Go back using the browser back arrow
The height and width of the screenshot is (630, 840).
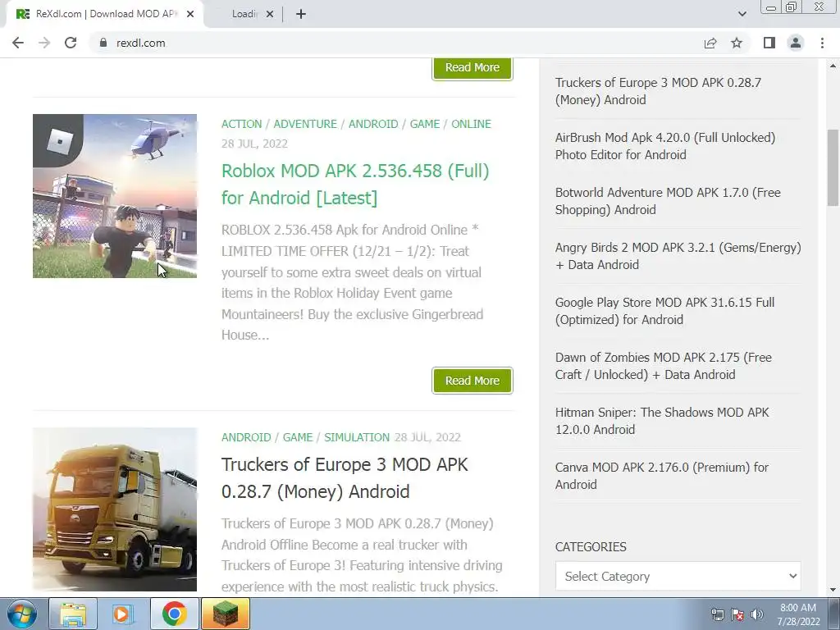point(18,43)
